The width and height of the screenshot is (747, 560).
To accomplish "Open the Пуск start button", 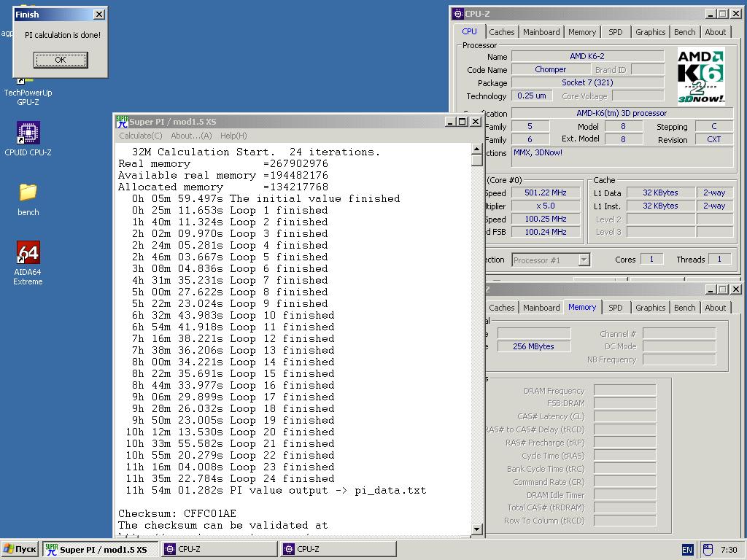I will (x=20, y=549).
